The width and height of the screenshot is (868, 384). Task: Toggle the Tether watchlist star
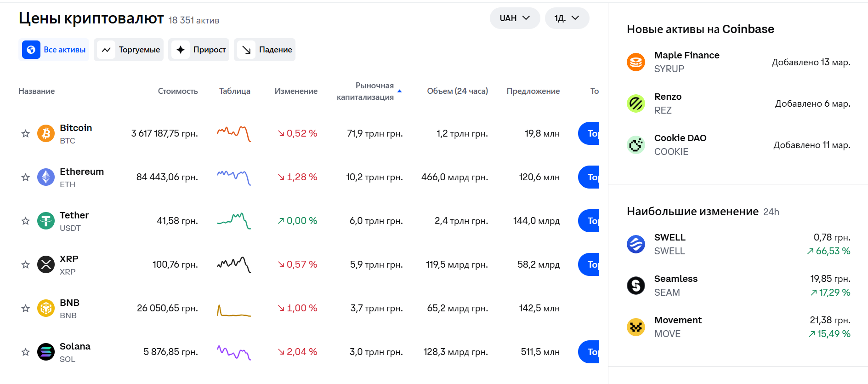pyautogui.click(x=26, y=221)
